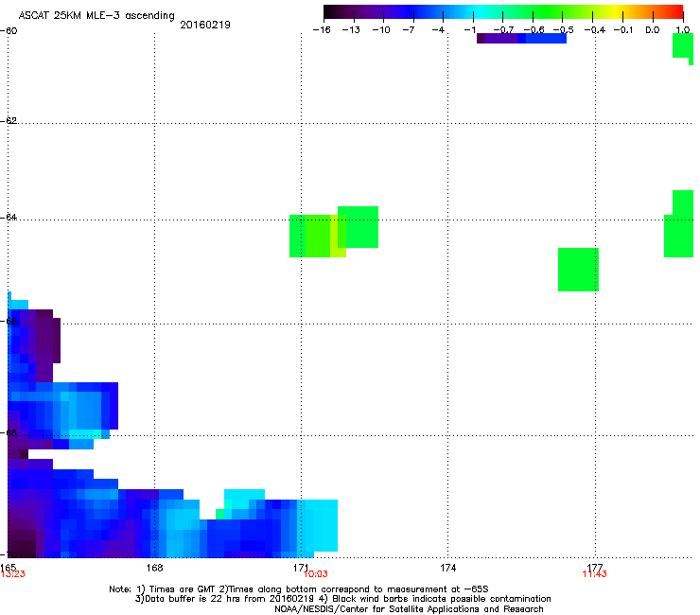Click the latitude label -60
Image resolution: width=700 pixels, height=615 pixels.
9,31
